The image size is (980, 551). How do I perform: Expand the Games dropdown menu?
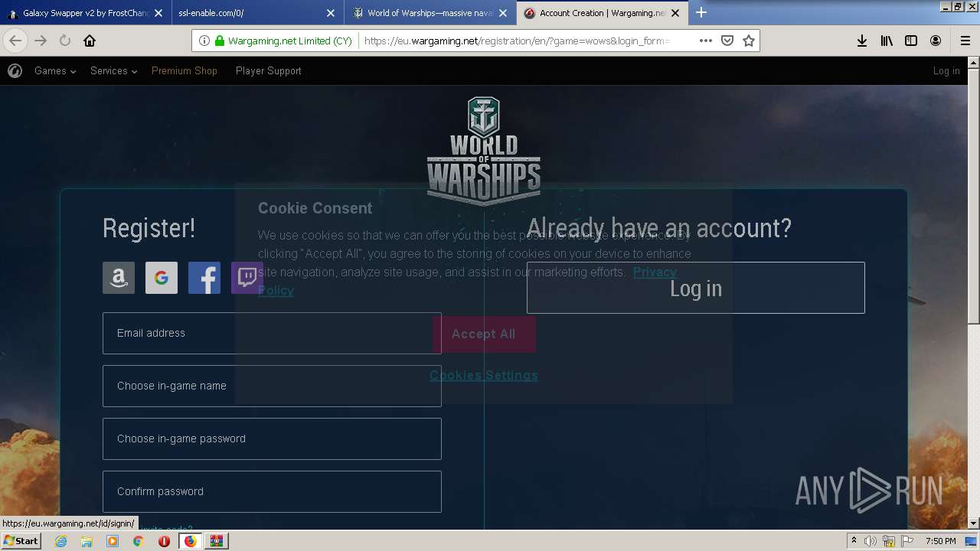[x=55, y=71]
